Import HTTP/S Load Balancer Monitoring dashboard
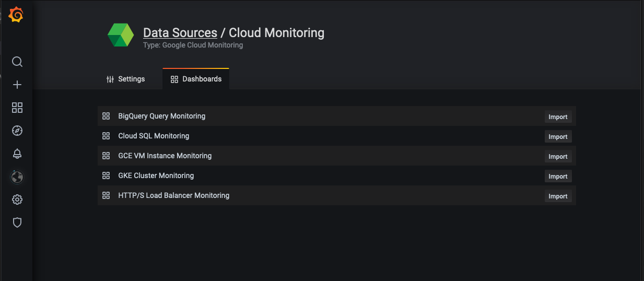Image resolution: width=644 pixels, height=281 pixels. point(558,196)
